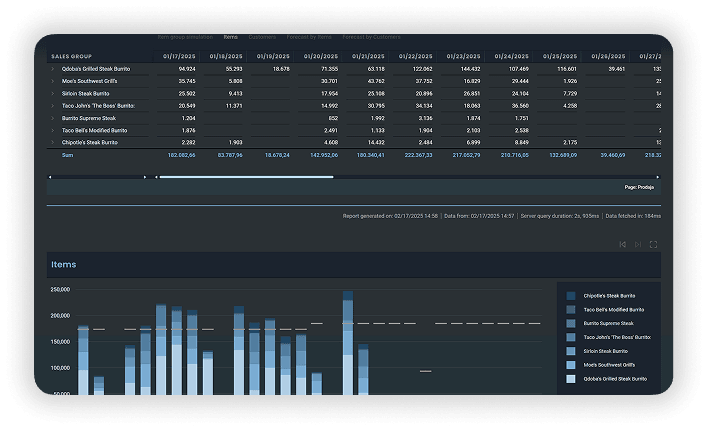The width and height of the screenshot is (708, 429).
Task: Go to first chart page icon
Action: [623, 244]
